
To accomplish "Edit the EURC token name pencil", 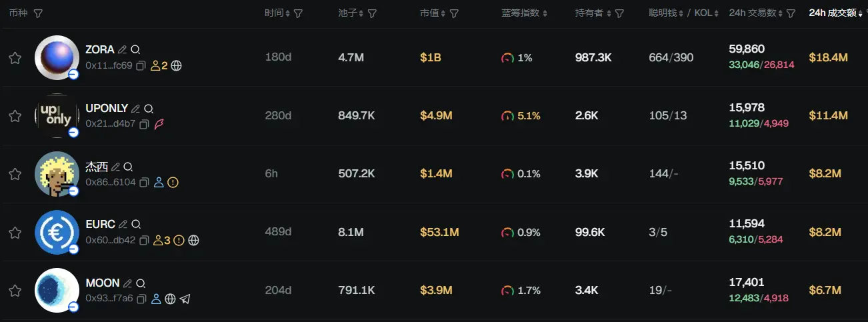I will (x=123, y=225).
